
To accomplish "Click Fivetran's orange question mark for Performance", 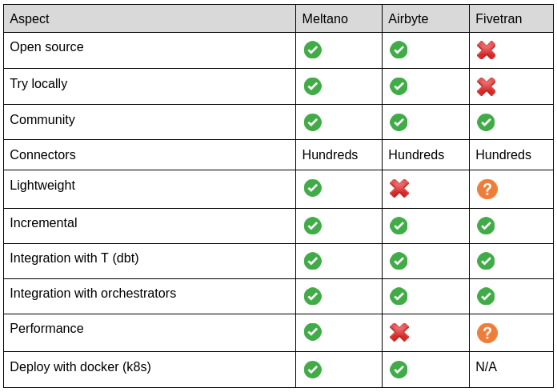I will (x=487, y=333).
